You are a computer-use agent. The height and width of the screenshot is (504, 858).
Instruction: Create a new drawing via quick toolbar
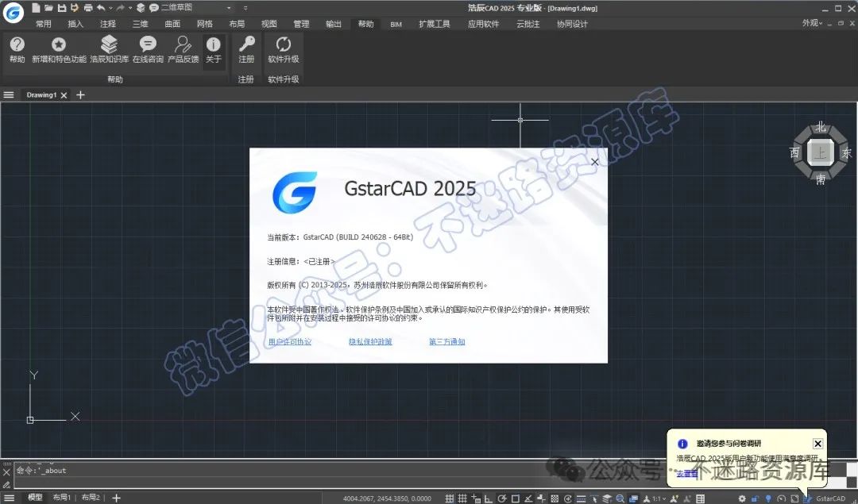pos(36,8)
